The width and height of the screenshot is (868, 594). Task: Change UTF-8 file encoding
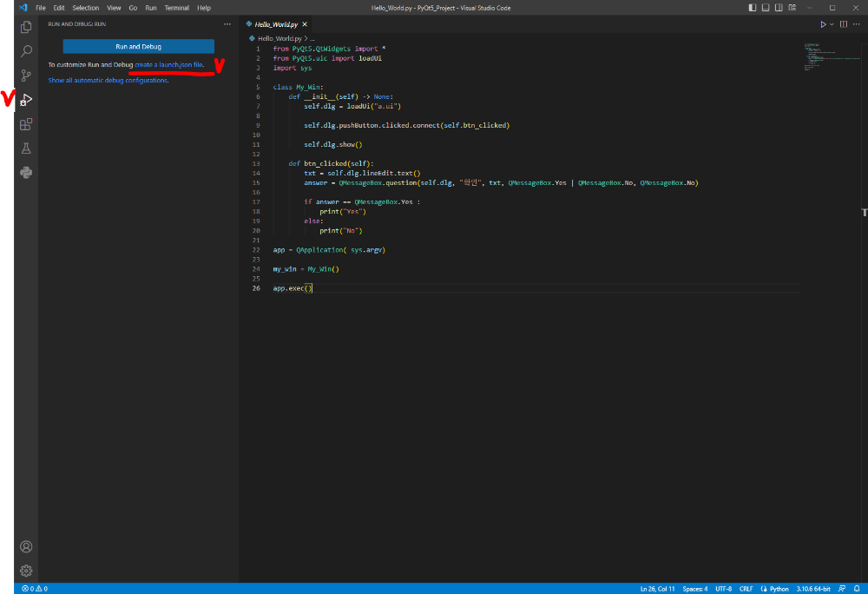click(724, 589)
